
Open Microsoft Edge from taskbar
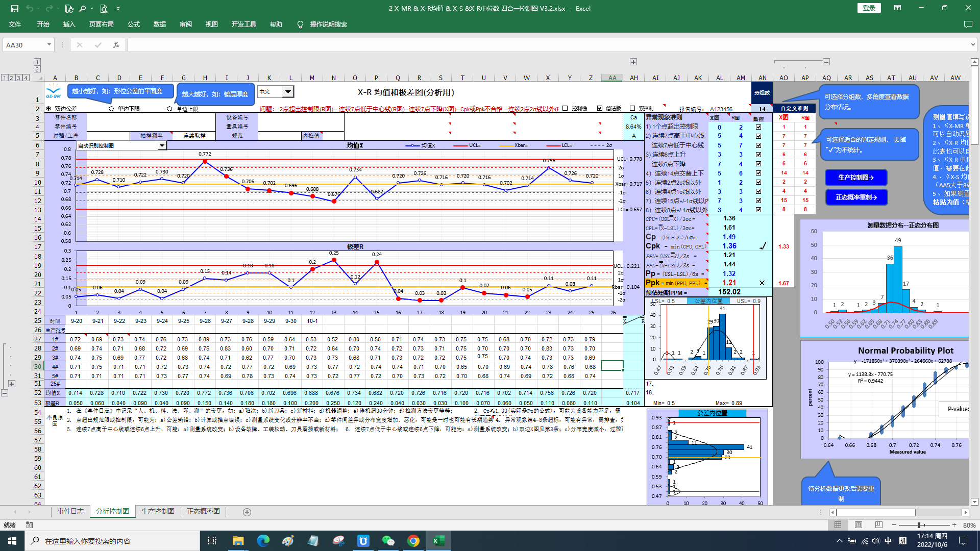click(x=263, y=541)
